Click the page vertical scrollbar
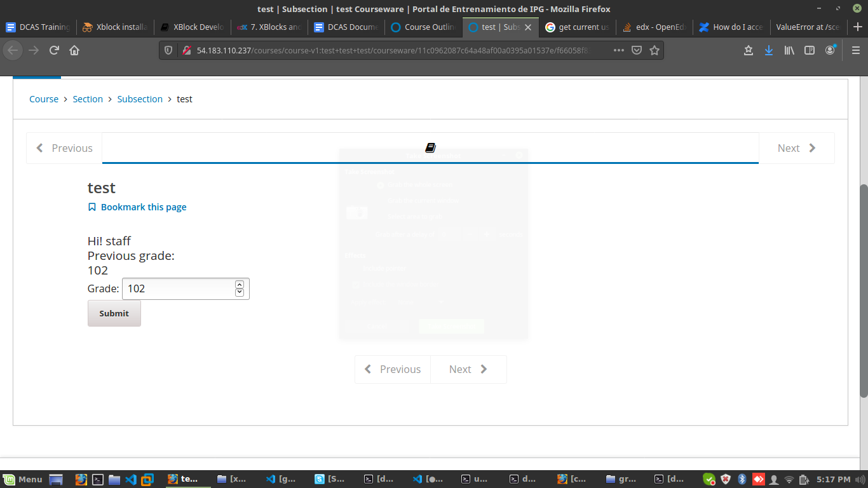868x488 pixels. click(x=864, y=291)
